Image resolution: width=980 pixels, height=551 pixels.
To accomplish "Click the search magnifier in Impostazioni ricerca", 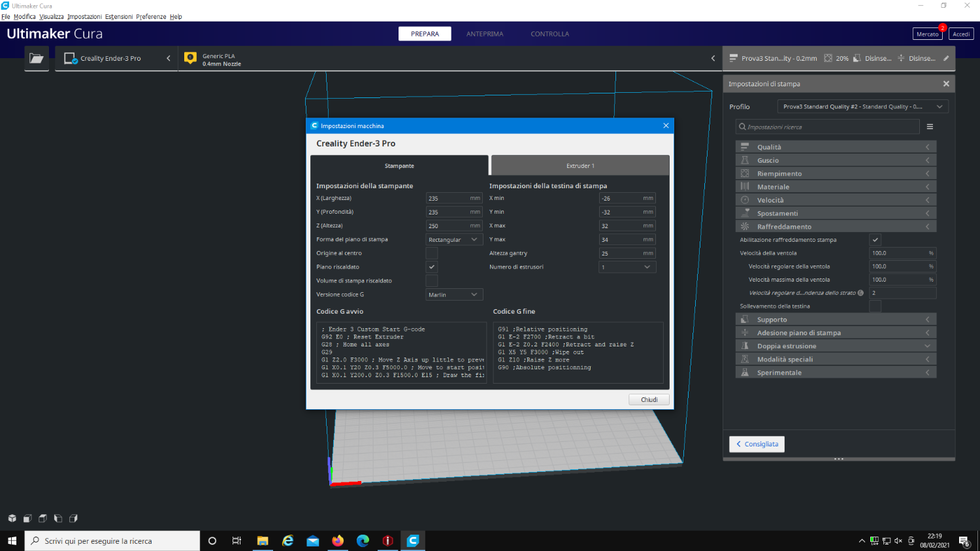I will [x=742, y=127].
